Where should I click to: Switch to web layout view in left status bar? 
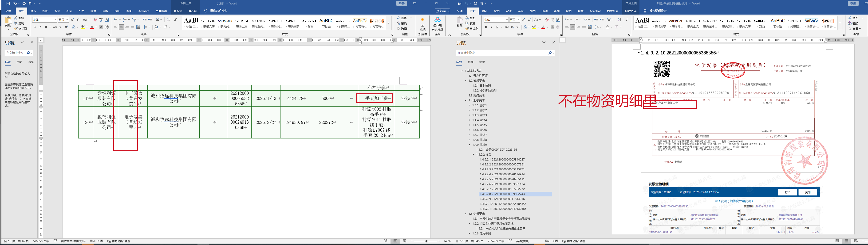[x=405, y=241]
